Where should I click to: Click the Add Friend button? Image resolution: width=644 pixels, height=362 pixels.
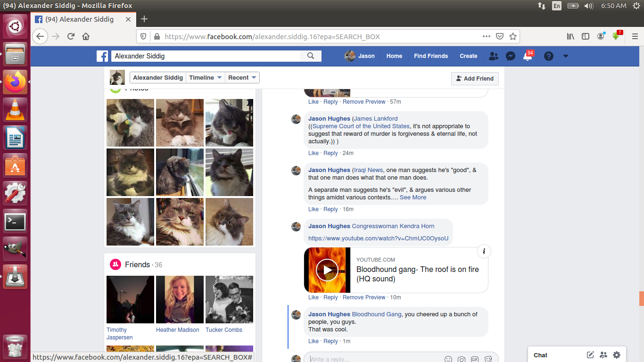[x=475, y=79]
